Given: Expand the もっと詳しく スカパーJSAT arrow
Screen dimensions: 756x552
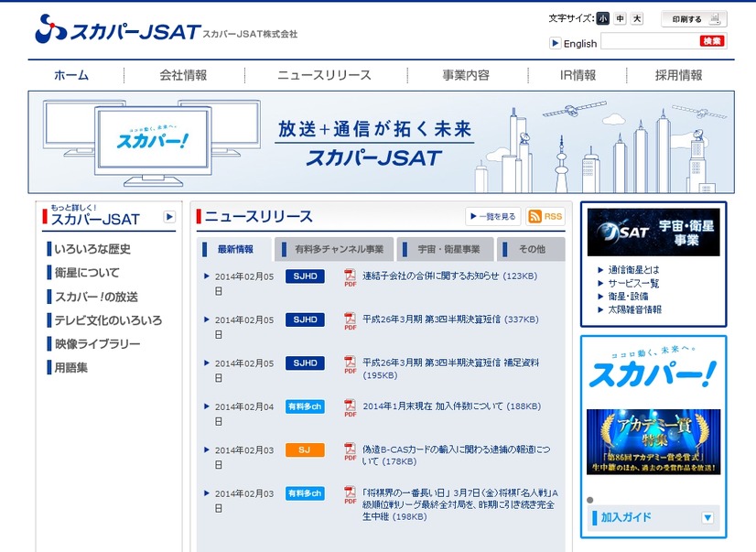Looking at the screenshot, I should [169, 217].
